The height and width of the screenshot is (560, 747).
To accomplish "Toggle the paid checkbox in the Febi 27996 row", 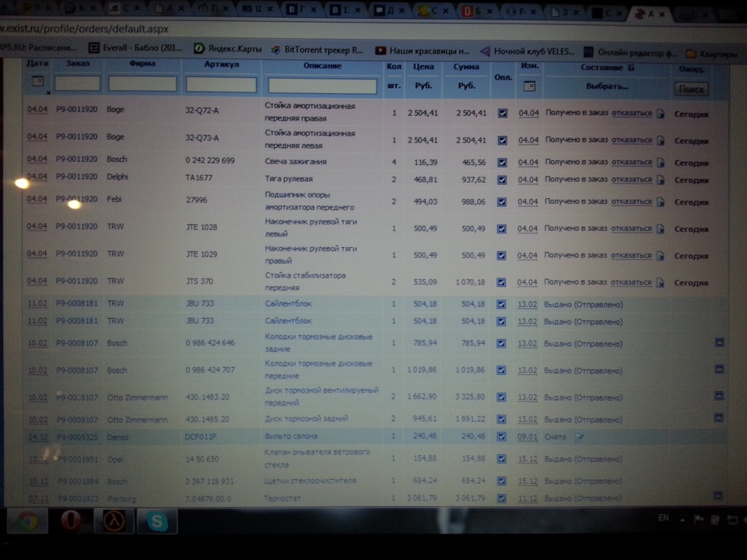I will (502, 202).
